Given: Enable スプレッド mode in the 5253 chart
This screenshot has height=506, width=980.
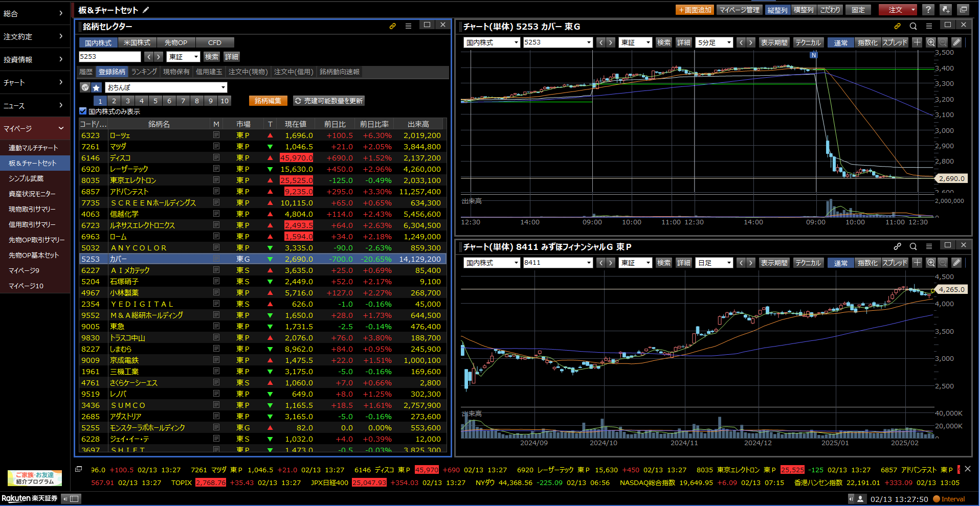Looking at the screenshot, I should coord(895,42).
